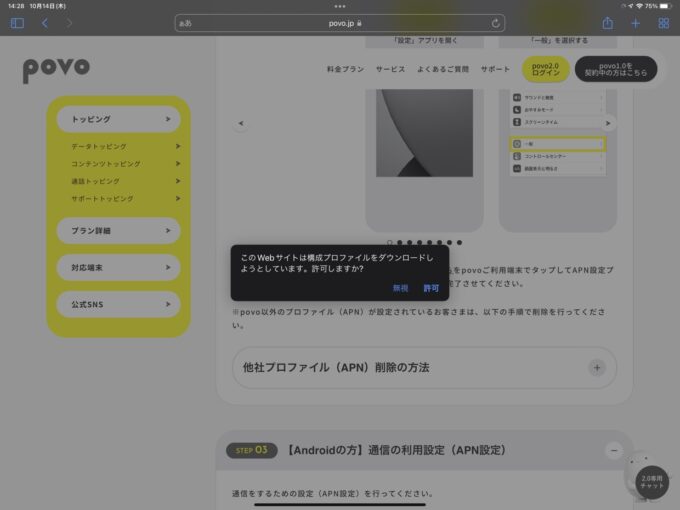Open the 通話トッピング sidebar link
680x510 pixels.
tap(125, 181)
